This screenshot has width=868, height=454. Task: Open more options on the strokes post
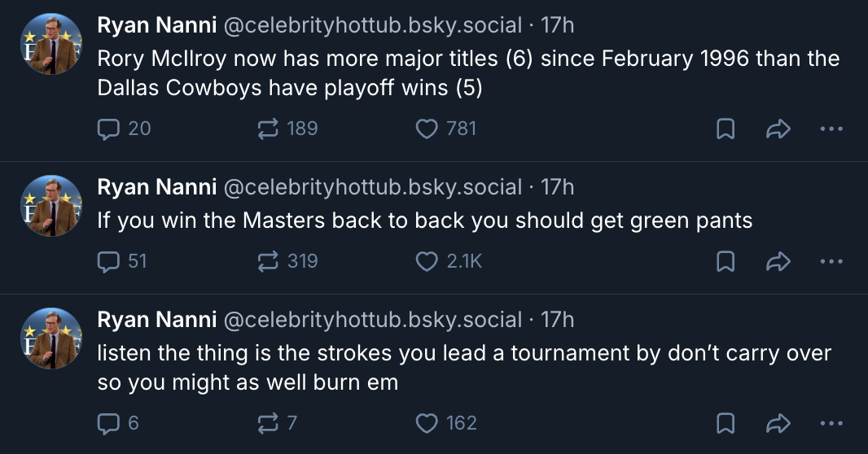click(x=831, y=423)
